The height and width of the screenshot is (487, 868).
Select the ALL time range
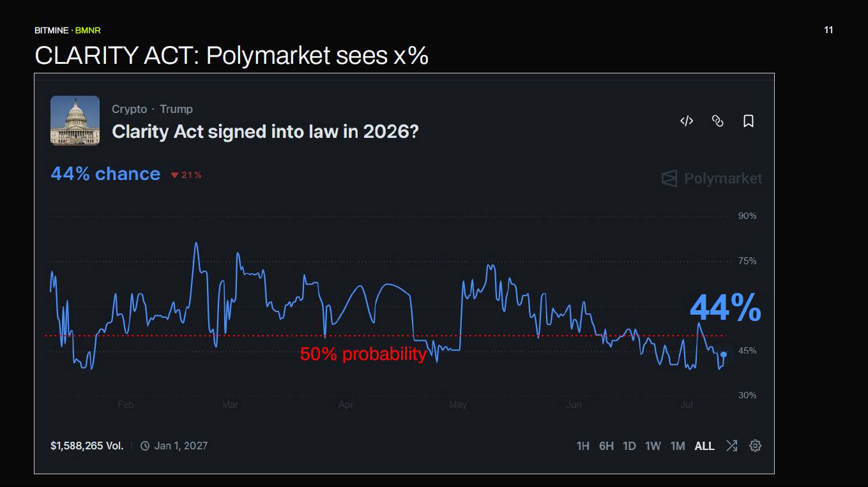pos(704,446)
